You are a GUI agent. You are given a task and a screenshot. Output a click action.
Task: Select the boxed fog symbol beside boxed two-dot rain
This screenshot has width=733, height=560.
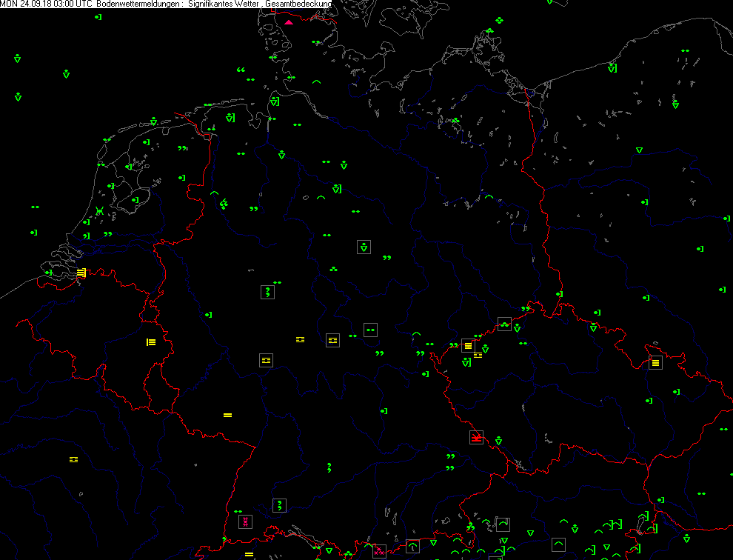(x=332, y=340)
